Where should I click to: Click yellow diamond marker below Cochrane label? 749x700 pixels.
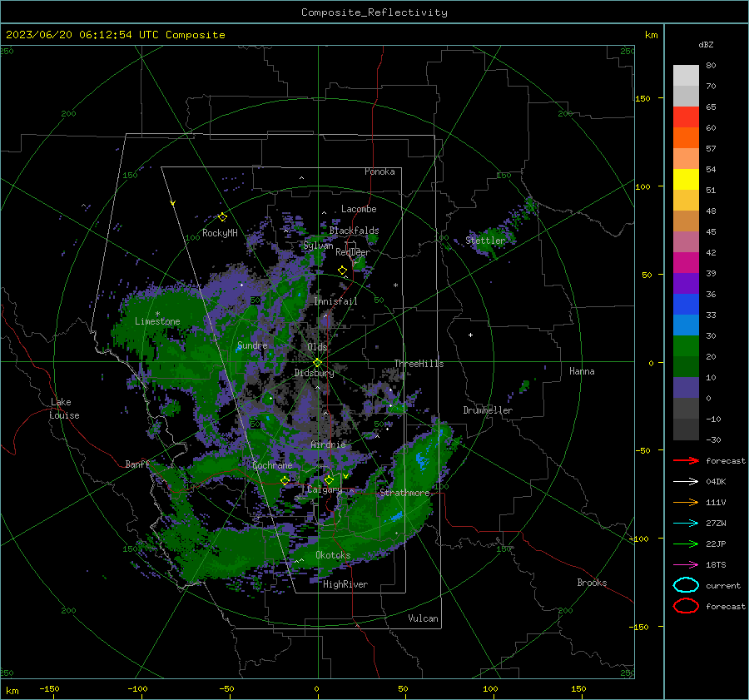pyautogui.click(x=285, y=480)
